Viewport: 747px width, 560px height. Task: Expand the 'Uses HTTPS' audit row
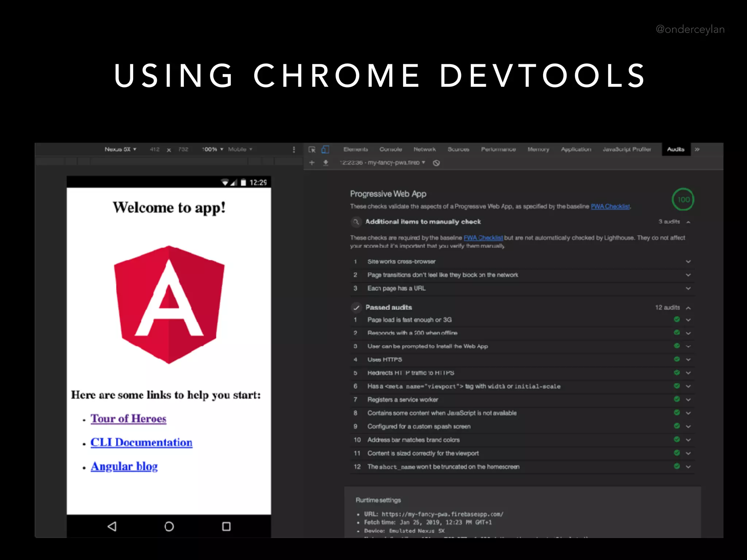click(x=688, y=359)
